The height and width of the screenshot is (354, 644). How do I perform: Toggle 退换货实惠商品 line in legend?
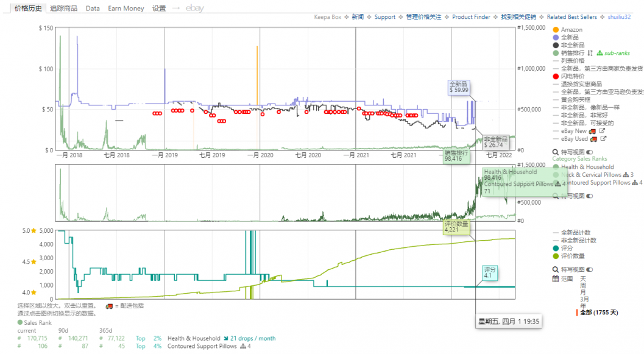coord(578,84)
